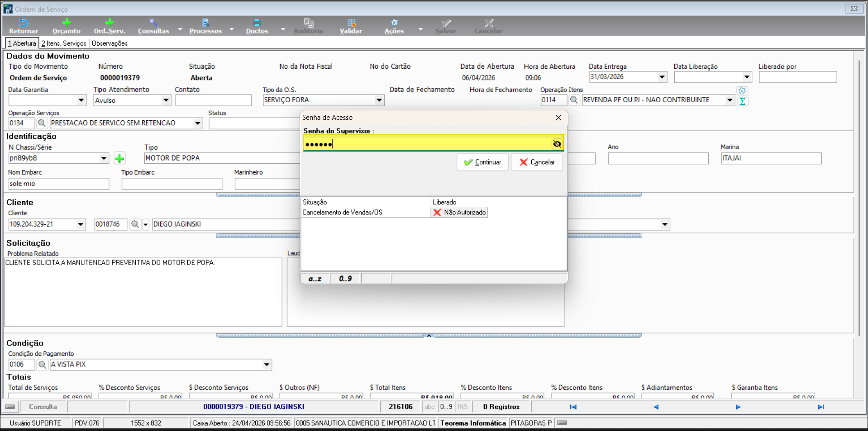Open the Tipo Atendimento Avulso dropdown
Screen dimensions: 868x431
[166, 100]
